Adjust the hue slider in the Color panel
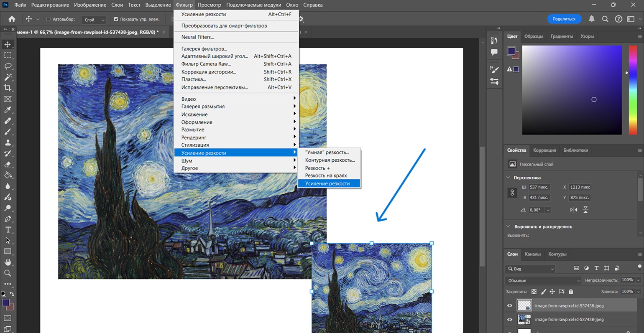644x333 pixels. (633, 90)
